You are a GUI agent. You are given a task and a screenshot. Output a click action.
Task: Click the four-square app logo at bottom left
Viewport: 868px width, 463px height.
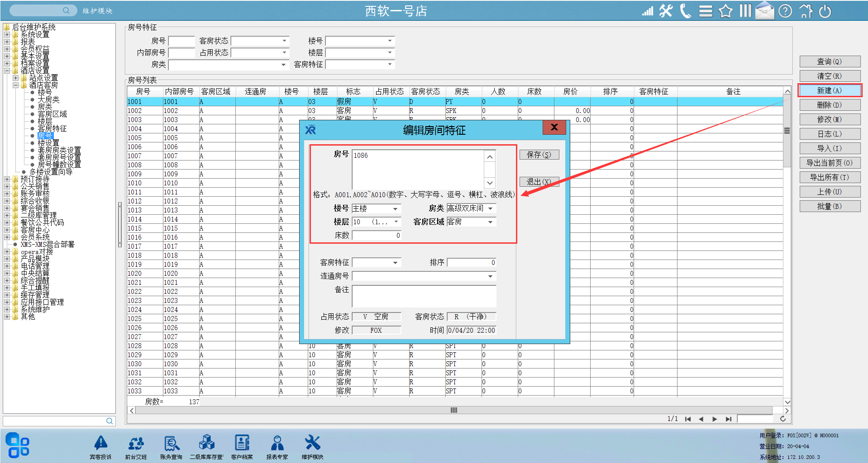[18, 445]
